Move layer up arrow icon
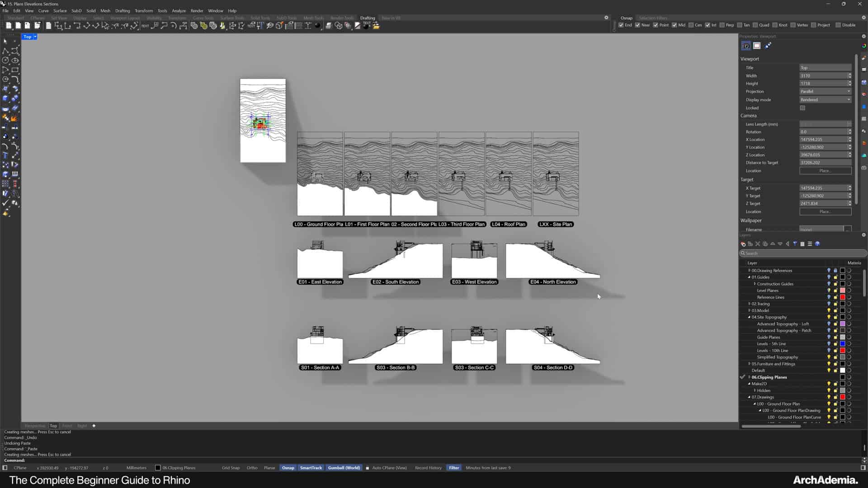The height and width of the screenshot is (488, 868). coord(773,244)
